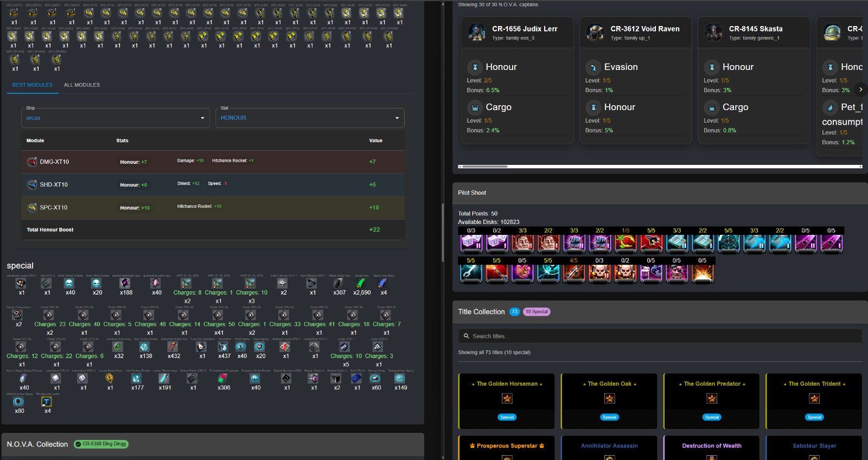Screen dimensions: 868x460
Task: Open the Ship dropdown showing orcus
Action: (115, 118)
